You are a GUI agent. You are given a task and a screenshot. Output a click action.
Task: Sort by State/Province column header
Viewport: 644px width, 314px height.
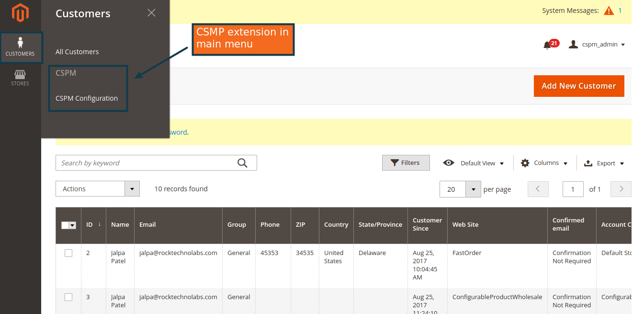point(380,224)
